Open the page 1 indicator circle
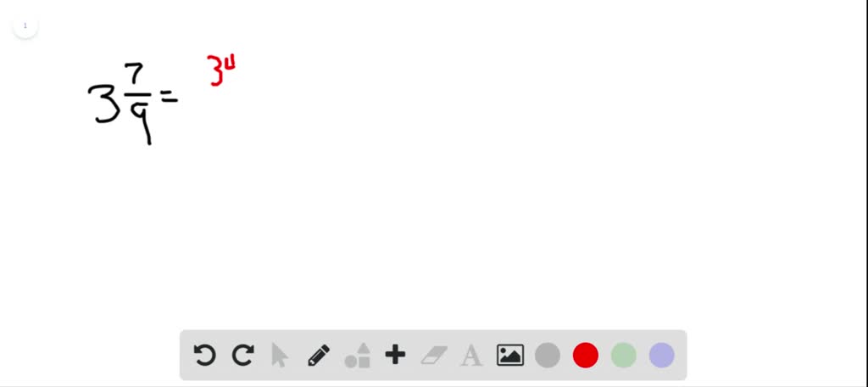 [x=25, y=25]
